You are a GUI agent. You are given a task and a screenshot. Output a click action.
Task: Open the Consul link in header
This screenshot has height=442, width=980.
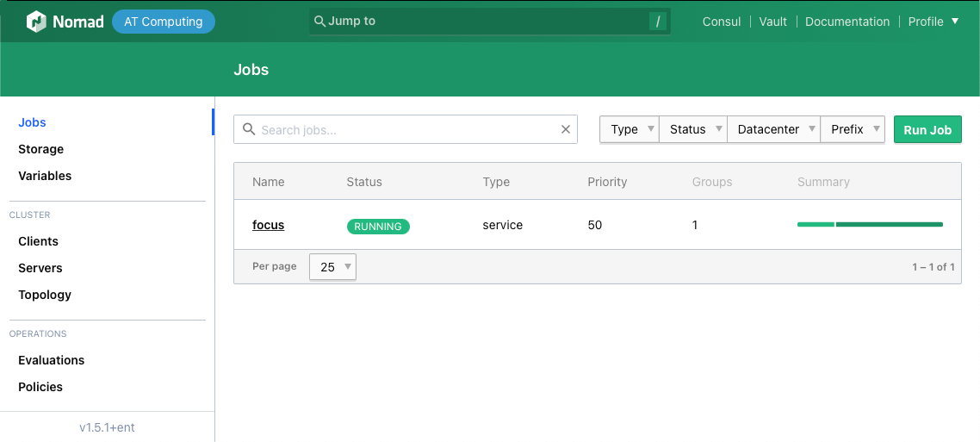coord(722,22)
